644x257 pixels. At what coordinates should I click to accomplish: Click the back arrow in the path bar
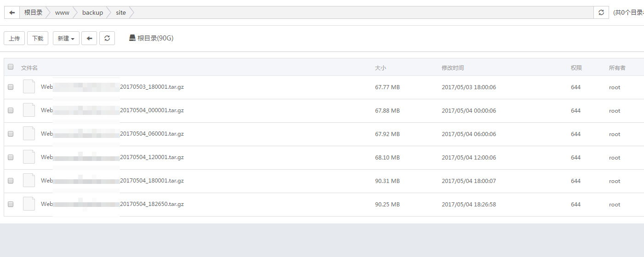tap(12, 13)
